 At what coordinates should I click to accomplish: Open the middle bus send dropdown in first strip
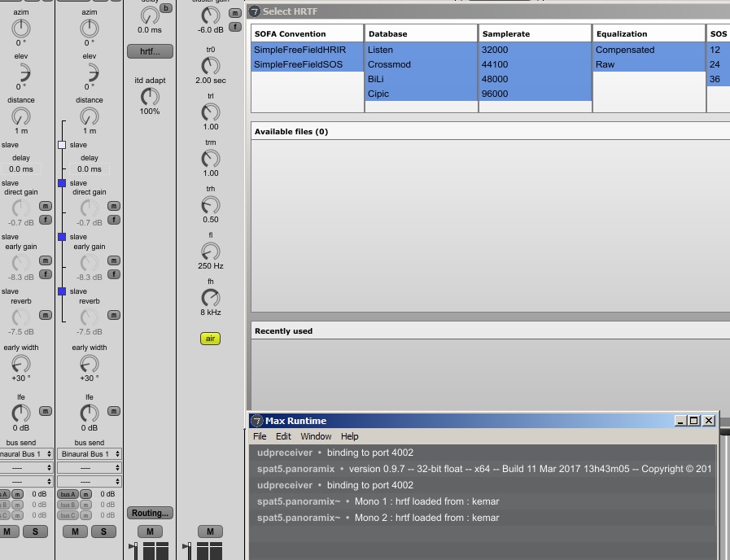(26, 468)
